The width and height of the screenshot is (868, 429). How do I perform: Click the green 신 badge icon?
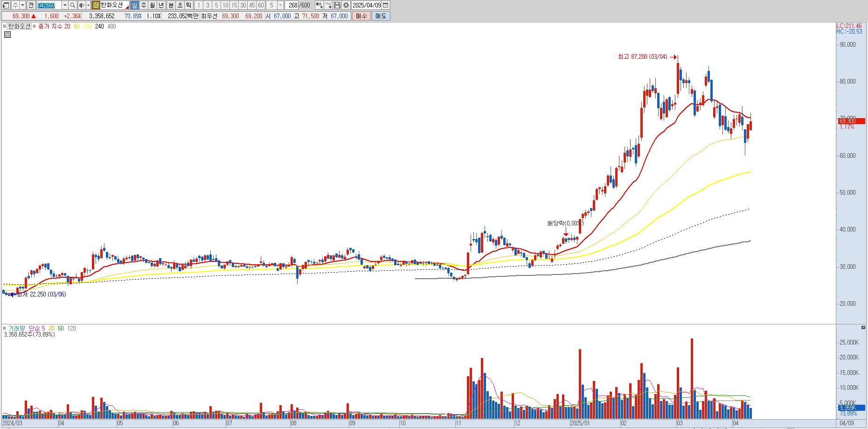pos(96,5)
